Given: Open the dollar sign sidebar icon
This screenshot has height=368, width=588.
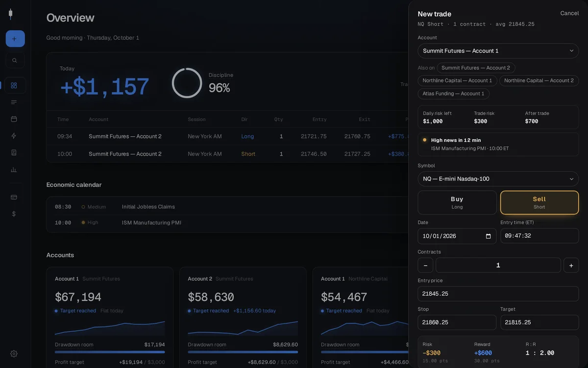Looking at the screenshot, I should pyautogui.click(x=14, y=214).
